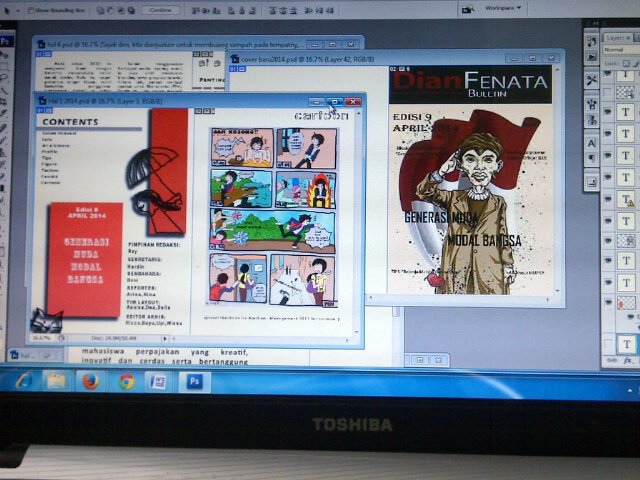Select the Path Selection tool arrow
Screen dimensions: 640x480
pos(7,9)
